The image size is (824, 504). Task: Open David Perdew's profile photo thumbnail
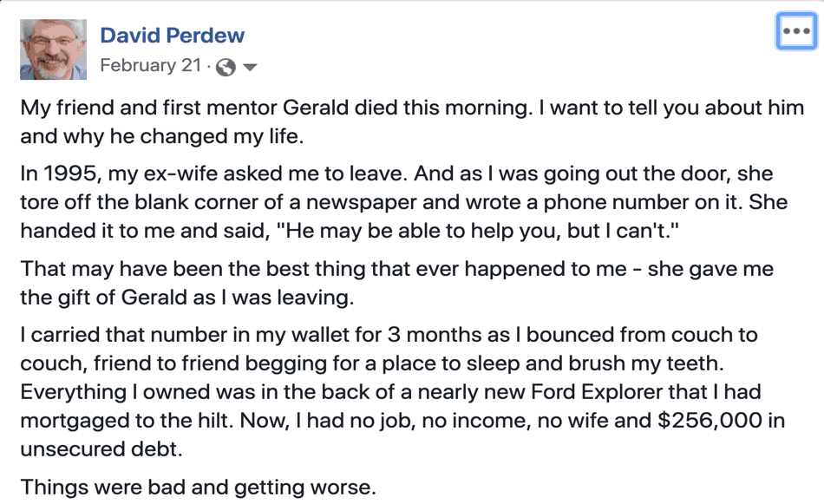(53, 49)
